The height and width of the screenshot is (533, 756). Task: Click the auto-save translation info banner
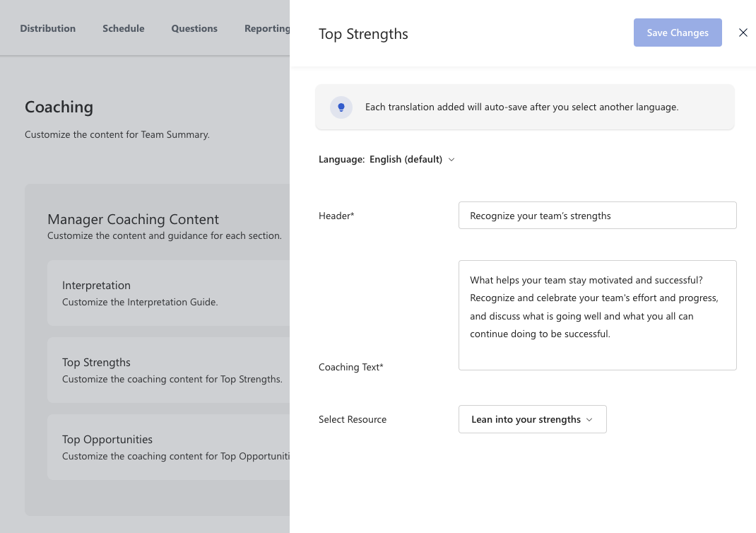pyautogui.click(x=524, y=107)
